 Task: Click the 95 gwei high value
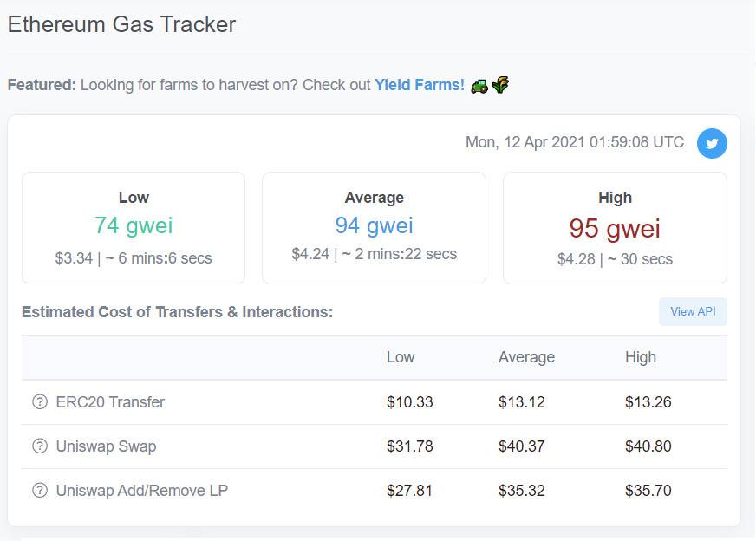615,228
